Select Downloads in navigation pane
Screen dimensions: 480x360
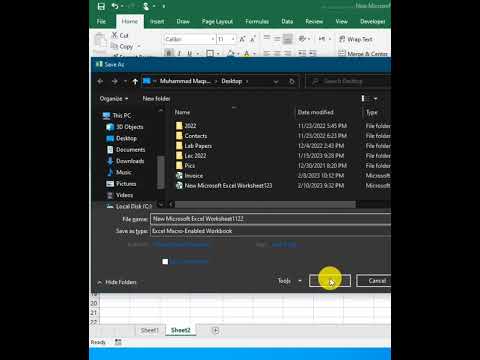coord(125,161)
